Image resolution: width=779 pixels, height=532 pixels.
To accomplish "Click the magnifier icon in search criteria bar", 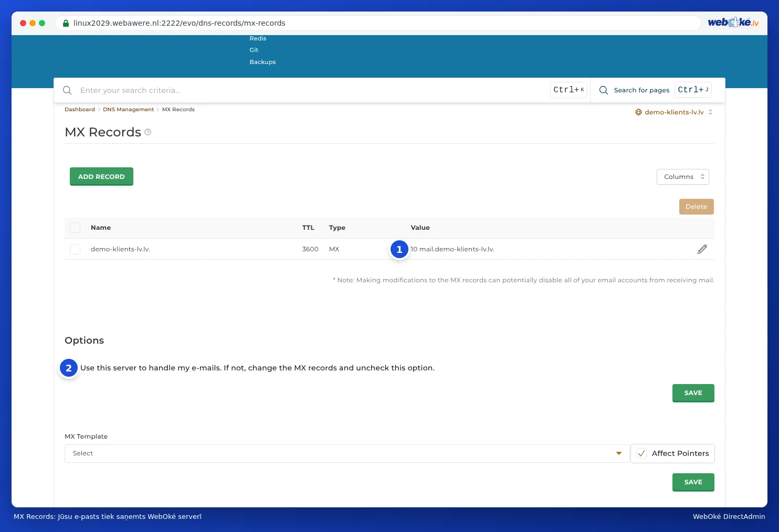I will point(67,90).
